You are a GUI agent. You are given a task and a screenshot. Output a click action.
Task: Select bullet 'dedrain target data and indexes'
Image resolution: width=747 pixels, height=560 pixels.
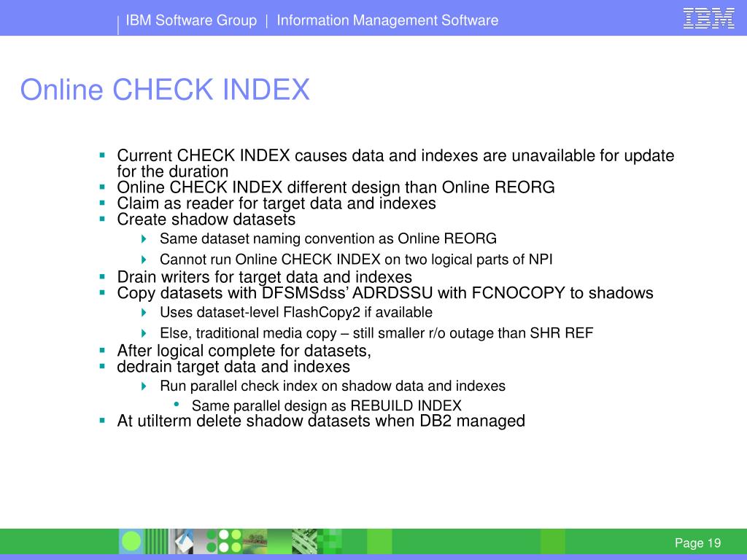coord(233,367)
